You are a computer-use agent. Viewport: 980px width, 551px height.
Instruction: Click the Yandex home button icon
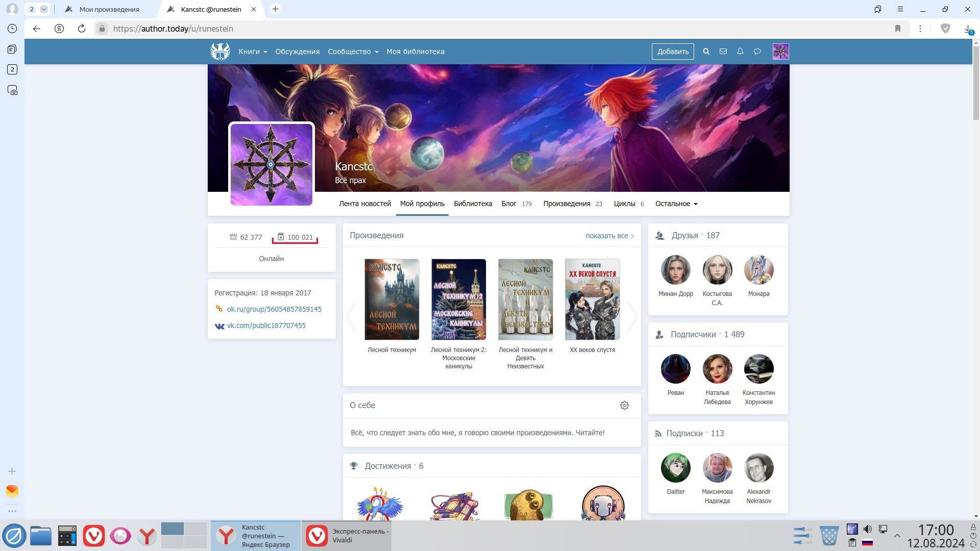(x=59, y=29)
